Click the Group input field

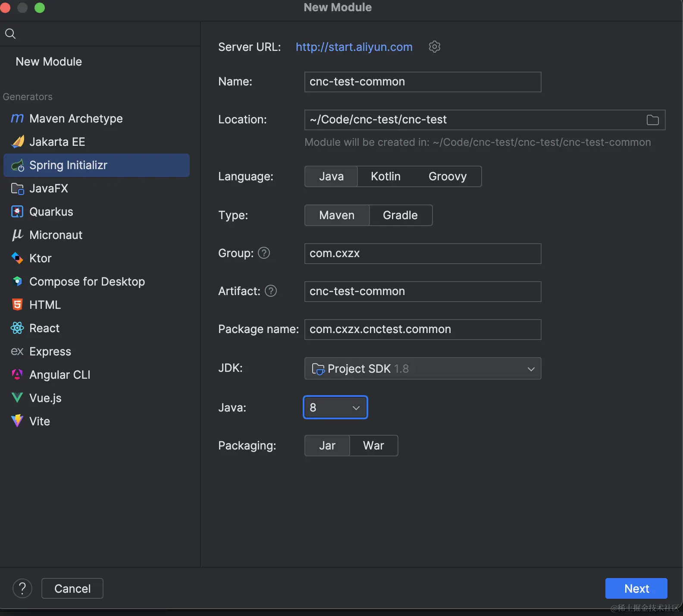pyautogui.click(x=423, y=254)
